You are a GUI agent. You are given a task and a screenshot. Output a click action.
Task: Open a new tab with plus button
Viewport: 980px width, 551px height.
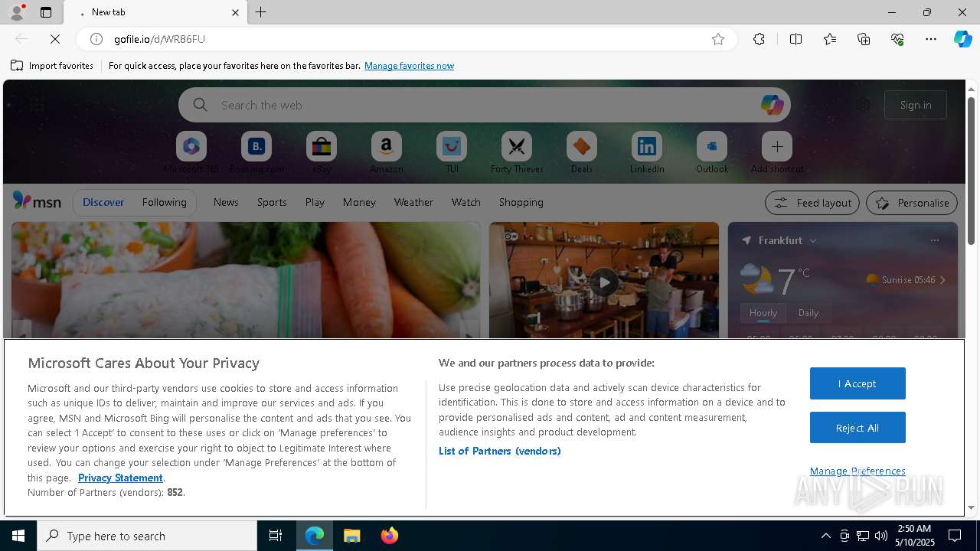pyautogui.click(x=261, y=12)
